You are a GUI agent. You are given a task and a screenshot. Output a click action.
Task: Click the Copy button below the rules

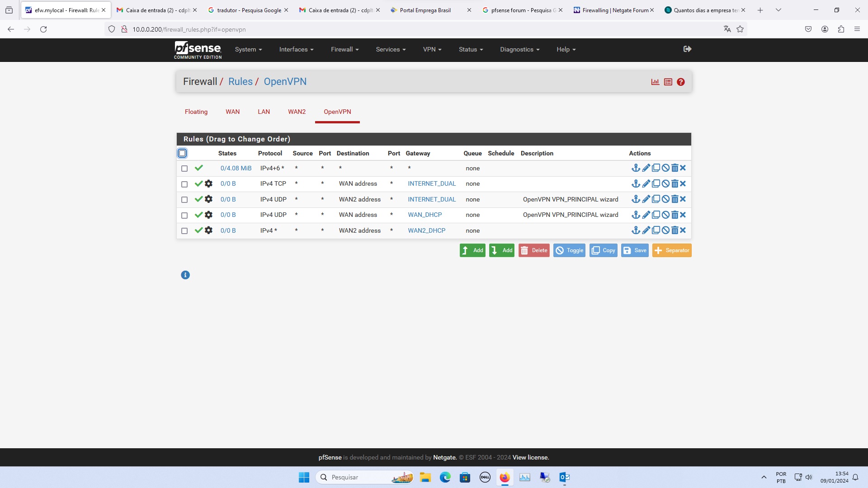point(604,250)
